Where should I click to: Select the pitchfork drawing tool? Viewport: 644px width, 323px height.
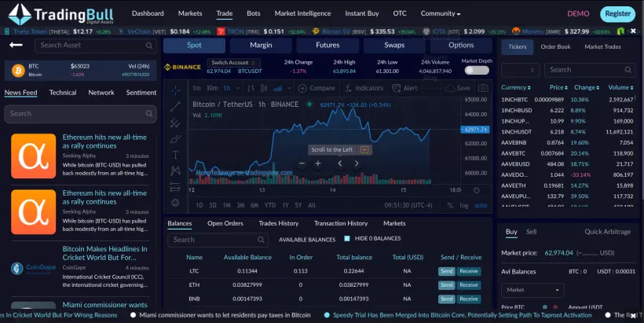(175, 123)
